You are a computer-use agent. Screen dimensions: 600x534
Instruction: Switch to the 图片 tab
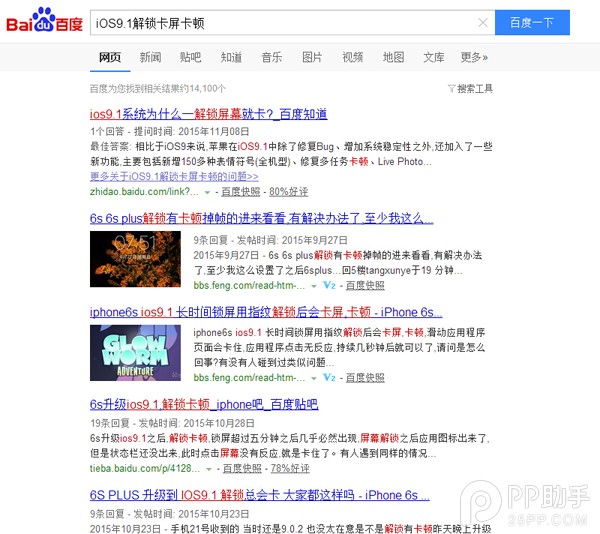(312, 57)
